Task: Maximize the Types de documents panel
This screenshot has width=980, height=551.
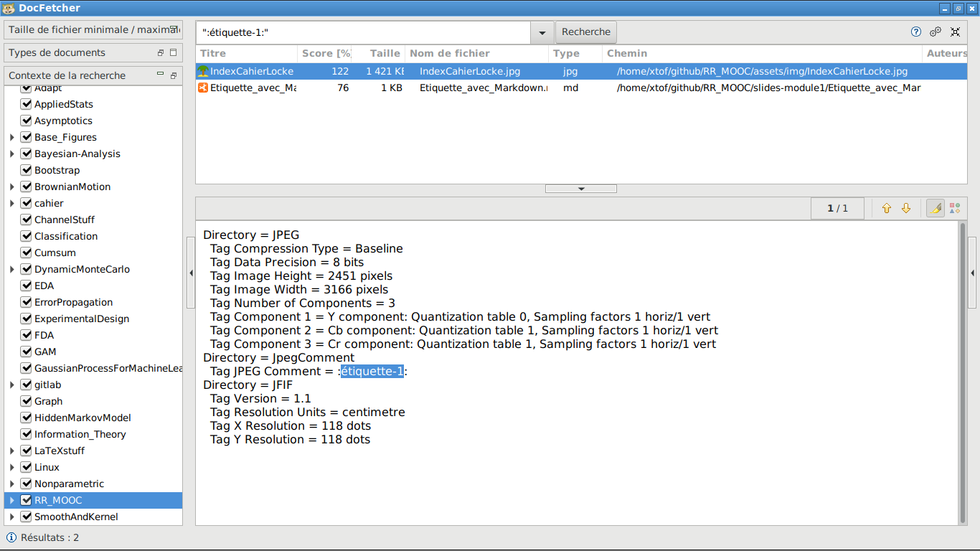Action: point(173,52)
